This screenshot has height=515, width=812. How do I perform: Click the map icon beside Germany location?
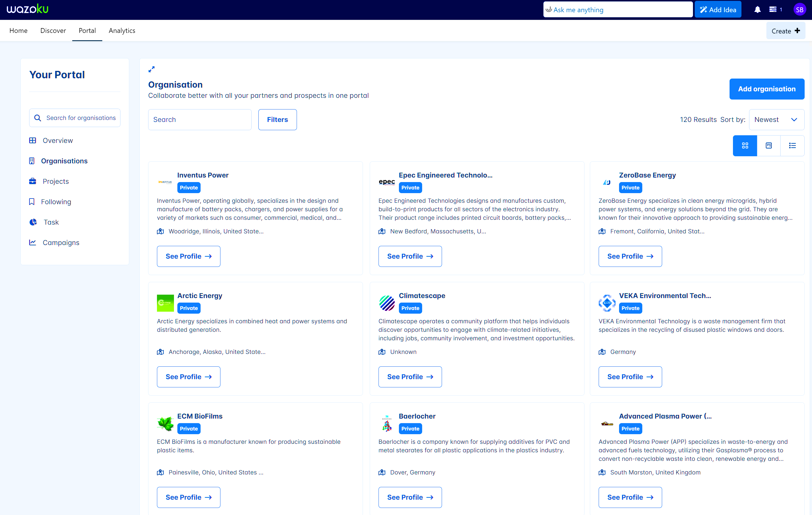tap(602, 352)
